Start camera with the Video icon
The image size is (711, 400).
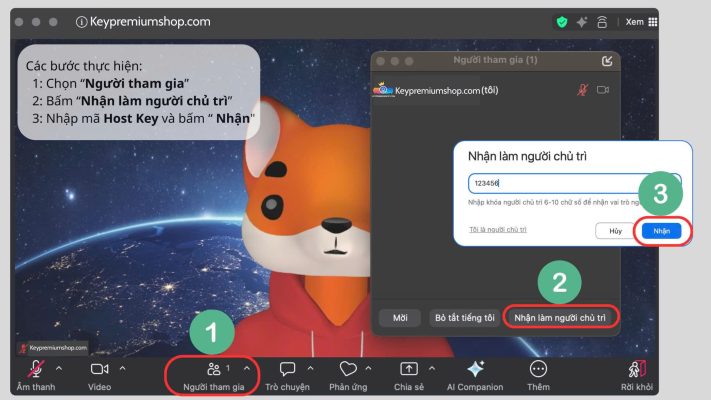(99, 369)
